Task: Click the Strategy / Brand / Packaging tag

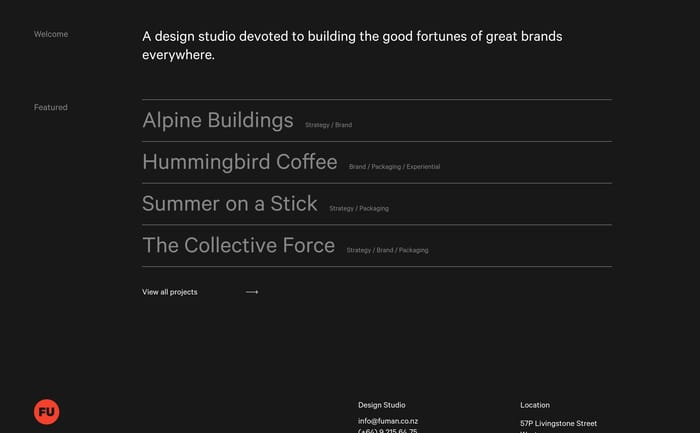Action: pos(387,250)
